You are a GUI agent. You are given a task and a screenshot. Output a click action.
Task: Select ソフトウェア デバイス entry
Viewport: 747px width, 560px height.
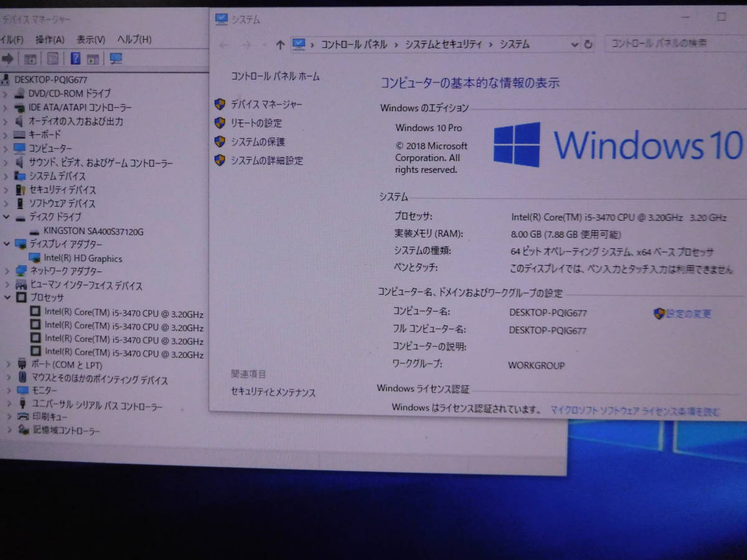(62, 203)
